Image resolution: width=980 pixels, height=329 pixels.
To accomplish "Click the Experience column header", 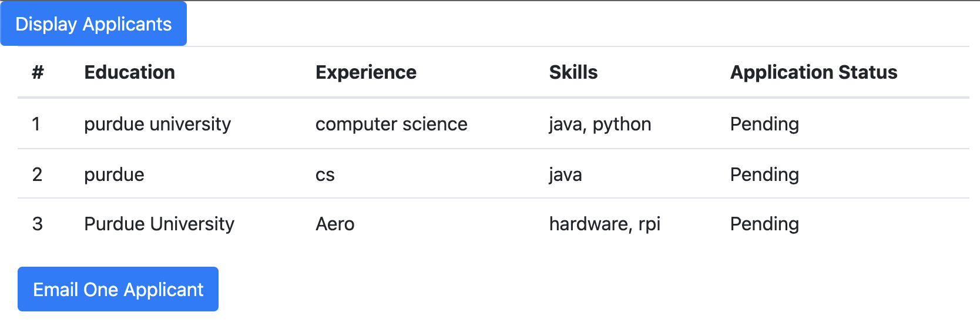I will (x=365, y=72).
